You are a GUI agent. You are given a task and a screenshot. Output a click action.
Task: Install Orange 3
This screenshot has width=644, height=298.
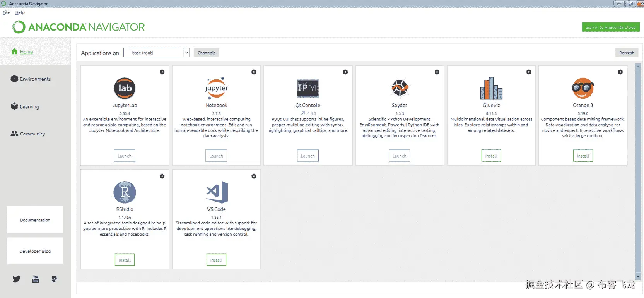(x=583, y=156)
